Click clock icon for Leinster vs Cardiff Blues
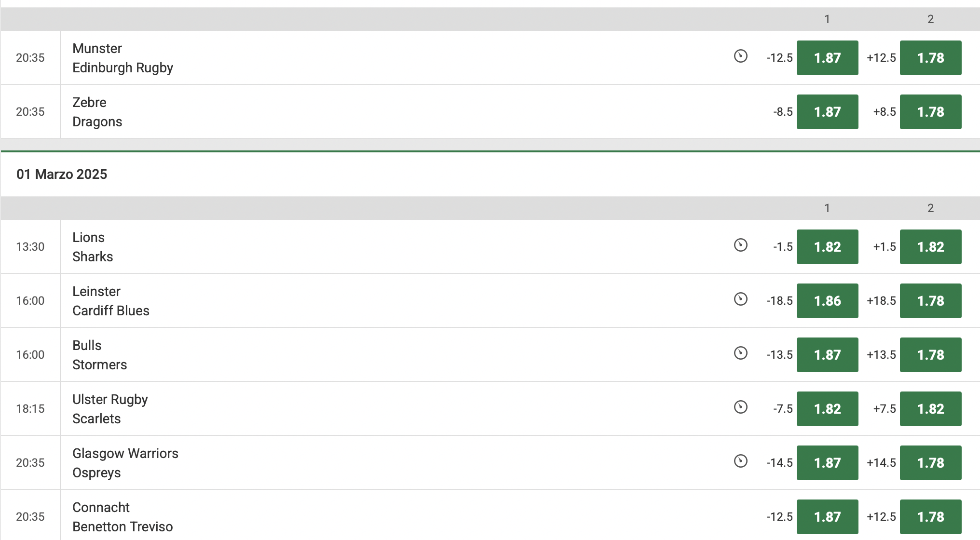The height and width of the screenshot is (540, 980). point(740,299)
